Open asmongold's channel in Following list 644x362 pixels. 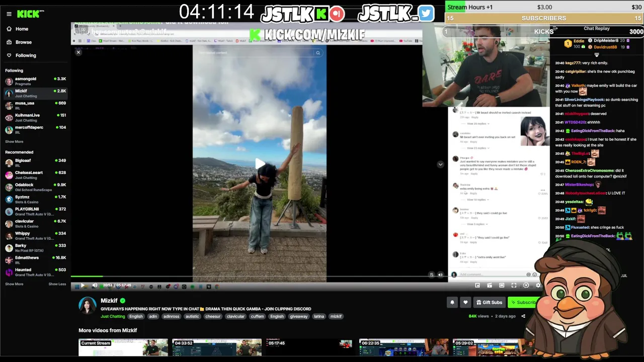click(35, 81)
